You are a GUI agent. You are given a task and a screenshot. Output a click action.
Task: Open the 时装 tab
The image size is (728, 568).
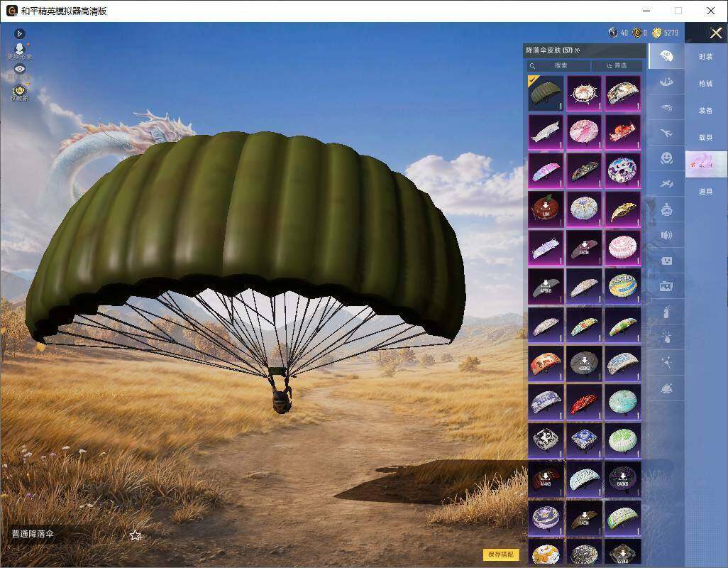point(706,57)
